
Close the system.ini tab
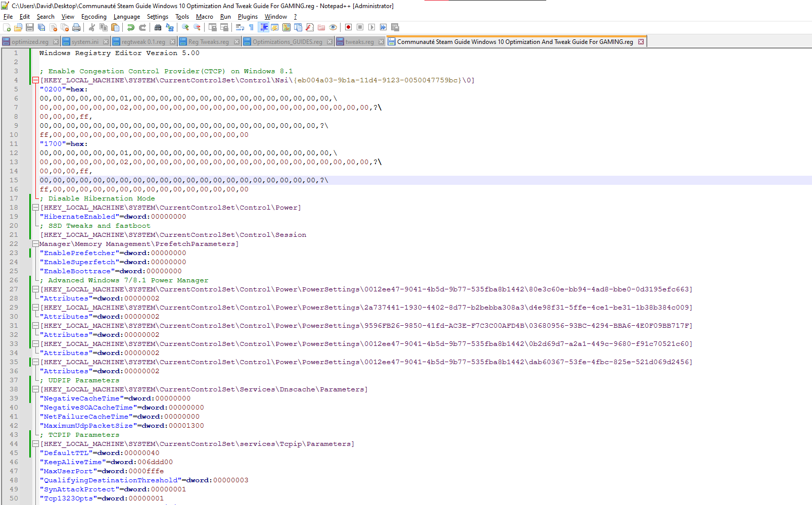click(106, 42)
